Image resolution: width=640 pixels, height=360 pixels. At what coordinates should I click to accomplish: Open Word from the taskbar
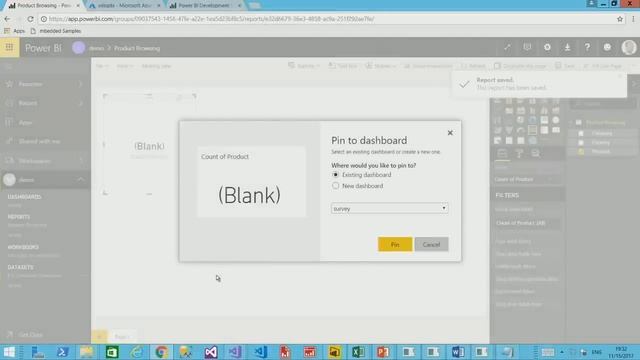[x=458, y=352]
